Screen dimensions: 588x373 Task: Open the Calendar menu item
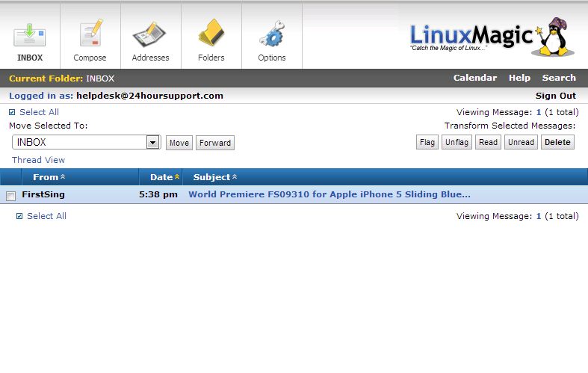coord(474,78)
